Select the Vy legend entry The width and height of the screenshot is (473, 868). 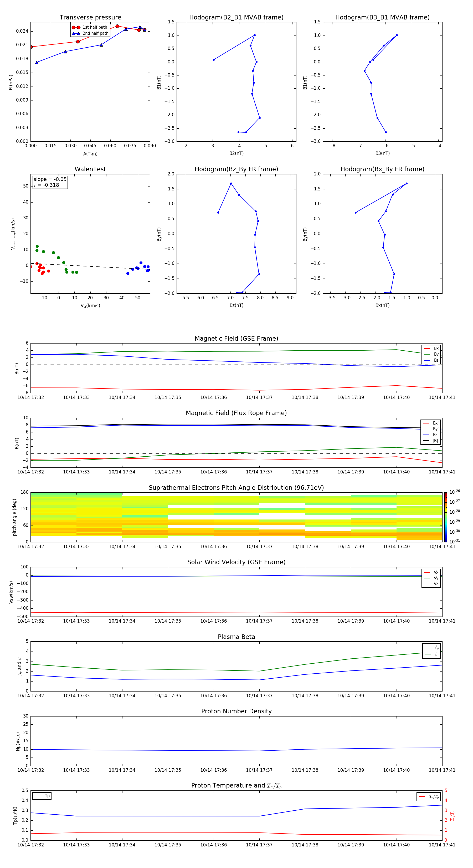(x=431, y=578)
